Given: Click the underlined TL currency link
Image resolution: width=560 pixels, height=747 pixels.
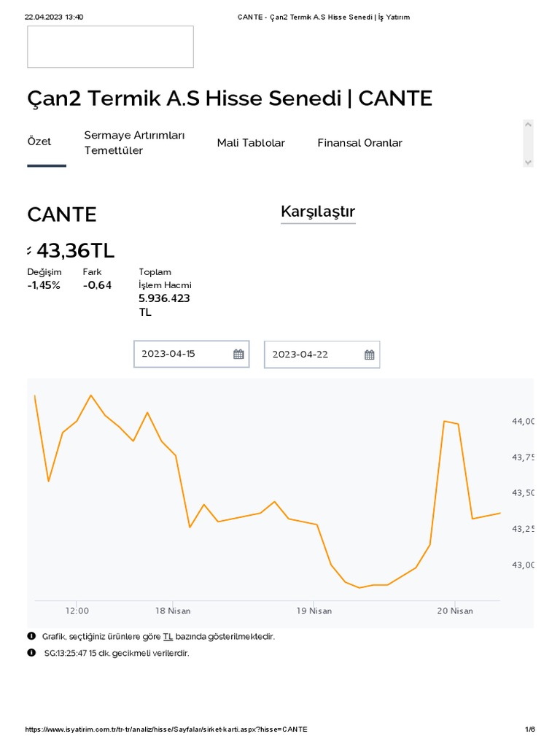Looking at the screenshot, I should 168,637.
